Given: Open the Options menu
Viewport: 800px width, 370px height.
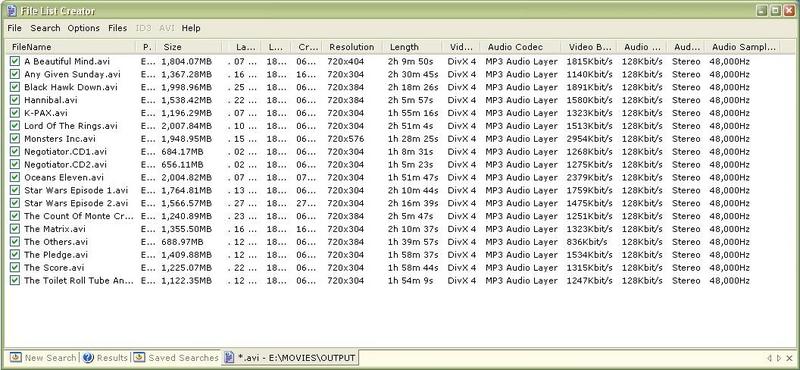Looking at the screenshot, I should click(84, 28).
